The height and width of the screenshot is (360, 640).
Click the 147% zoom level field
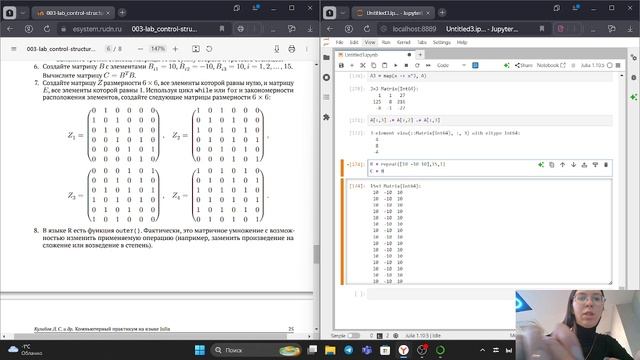point(158,49)
